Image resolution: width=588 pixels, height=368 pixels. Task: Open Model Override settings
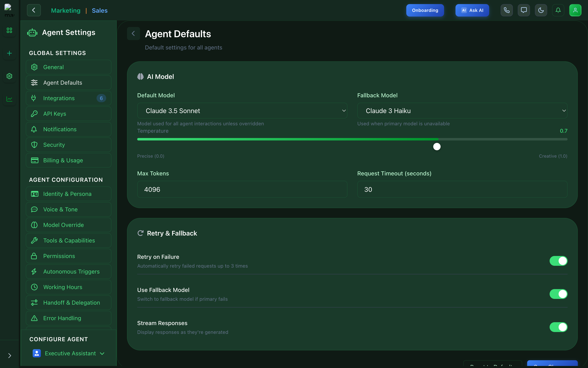pyautogui.click(x=69, y=225)
